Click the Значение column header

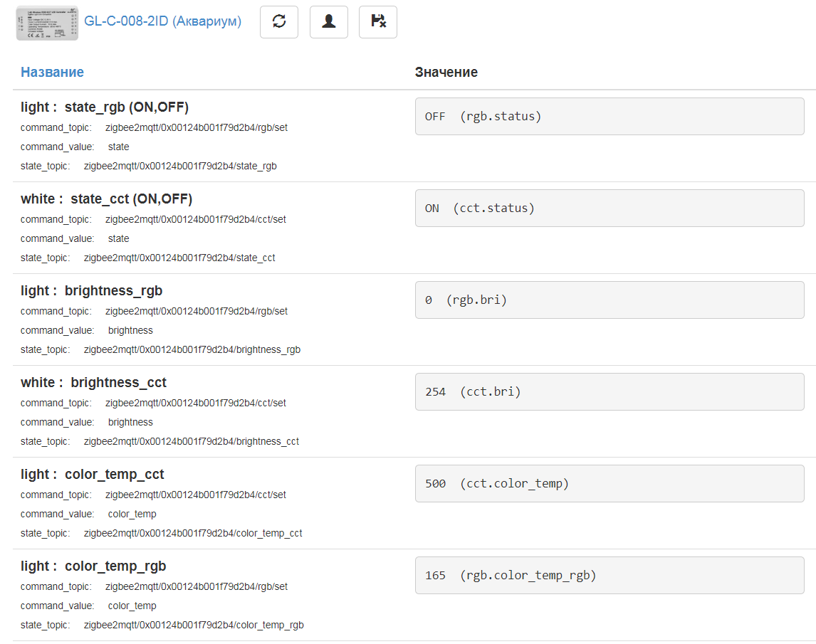pos(446,72)
